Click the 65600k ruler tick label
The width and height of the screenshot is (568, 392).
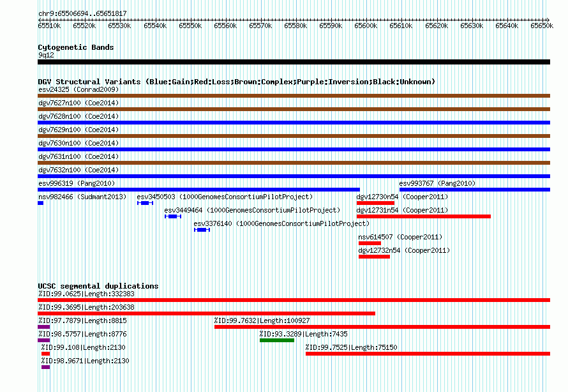366,26
